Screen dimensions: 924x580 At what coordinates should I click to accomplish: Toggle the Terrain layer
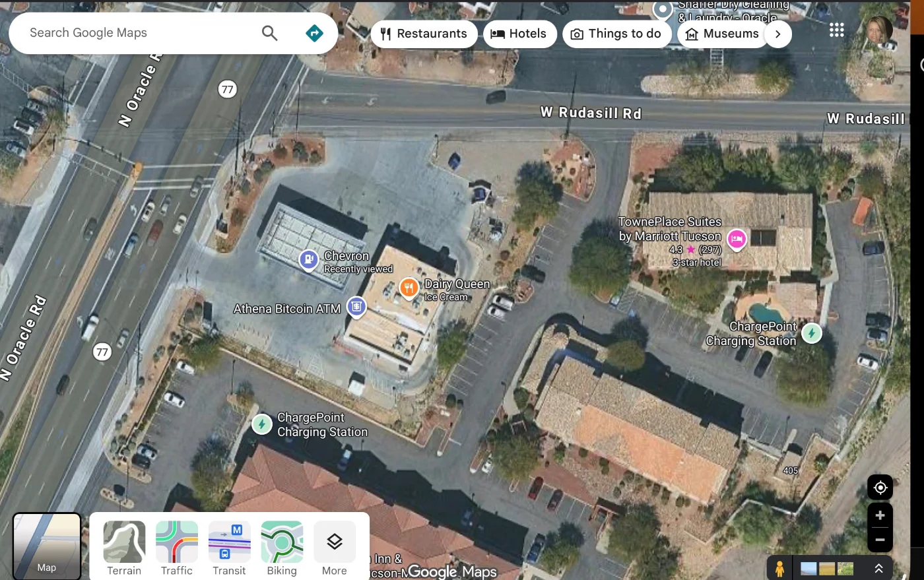[x=124, y=548]
